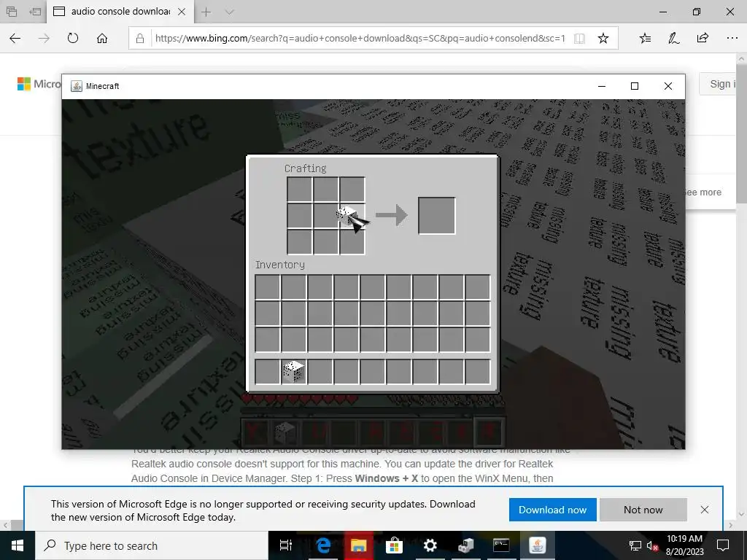
Task: Refresh the Bing search page
Action: click(73, 38)
